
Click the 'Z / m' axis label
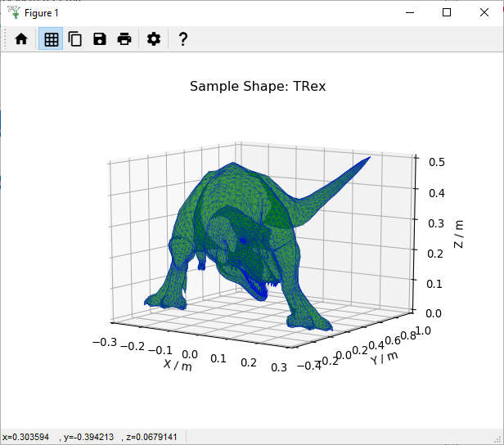[x=459, y=234]
